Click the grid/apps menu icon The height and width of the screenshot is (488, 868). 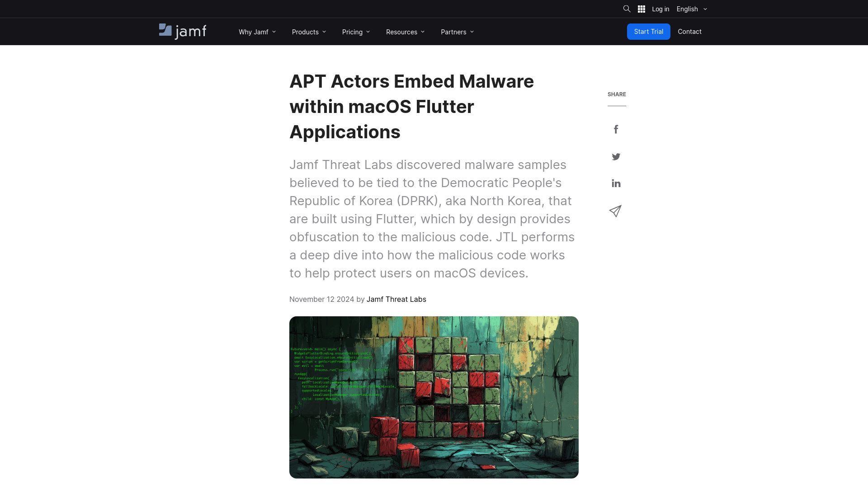pos(642,9)
